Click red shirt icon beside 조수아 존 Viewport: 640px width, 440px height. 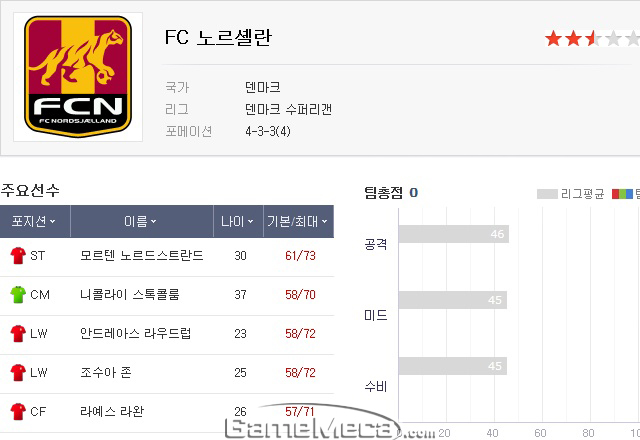click(x=18, y=373)
